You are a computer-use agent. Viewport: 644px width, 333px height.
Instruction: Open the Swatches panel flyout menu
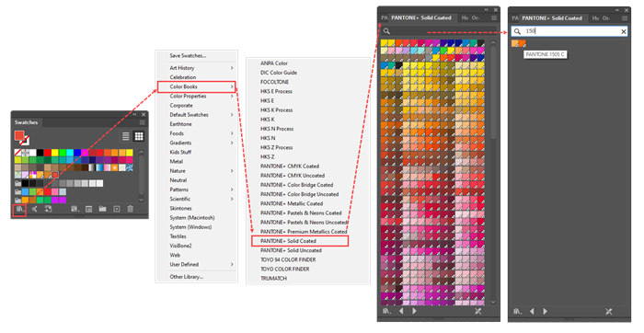click(142, 122)
